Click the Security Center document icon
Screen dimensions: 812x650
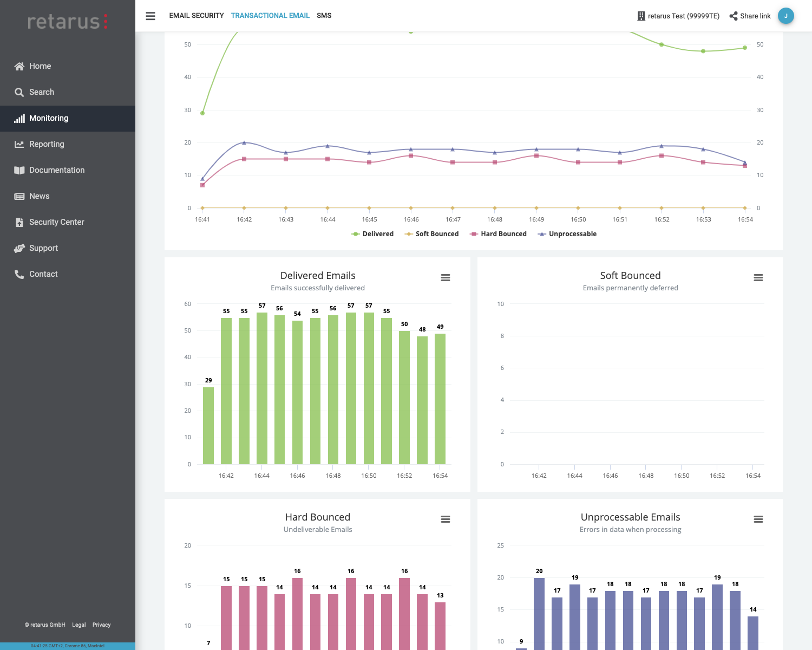19,222
